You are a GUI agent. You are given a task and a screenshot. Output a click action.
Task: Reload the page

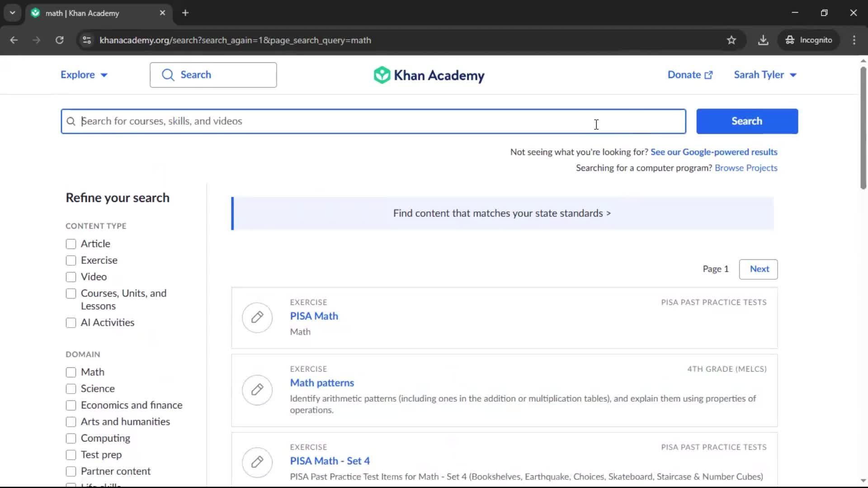(59, 40)
